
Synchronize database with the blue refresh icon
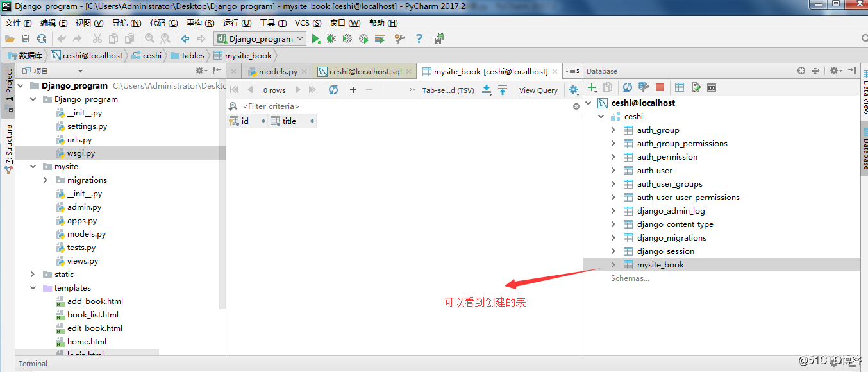coord(628,87)
